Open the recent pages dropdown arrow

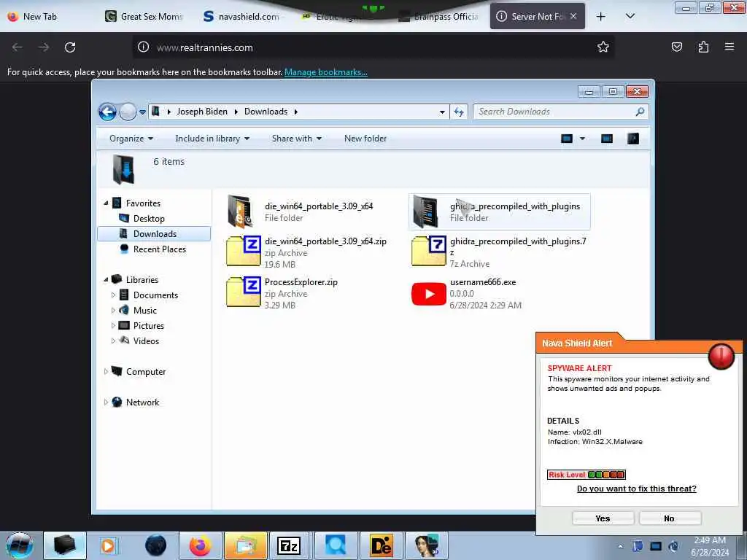[142, 112]
